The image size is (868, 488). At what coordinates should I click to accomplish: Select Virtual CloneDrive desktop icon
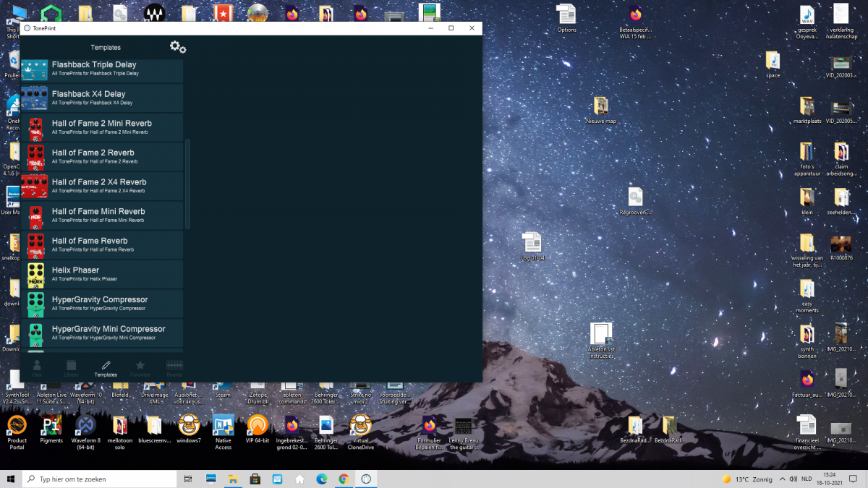(360, 432)
